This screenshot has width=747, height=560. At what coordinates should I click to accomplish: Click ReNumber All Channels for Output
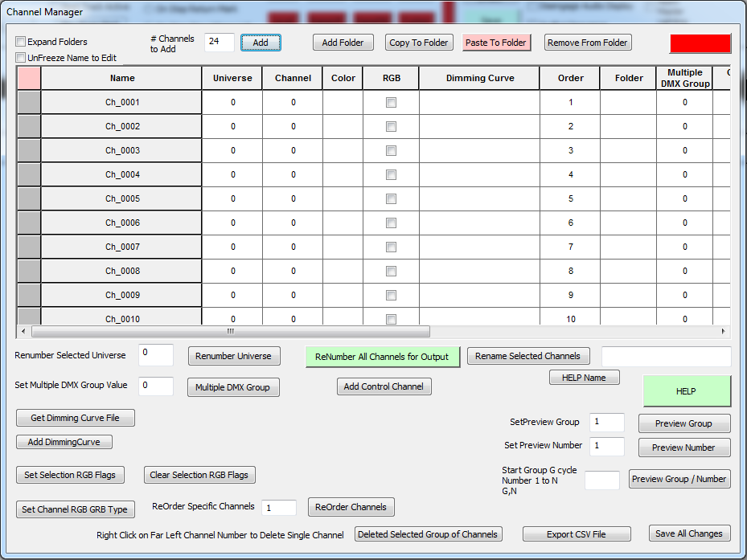382,357
